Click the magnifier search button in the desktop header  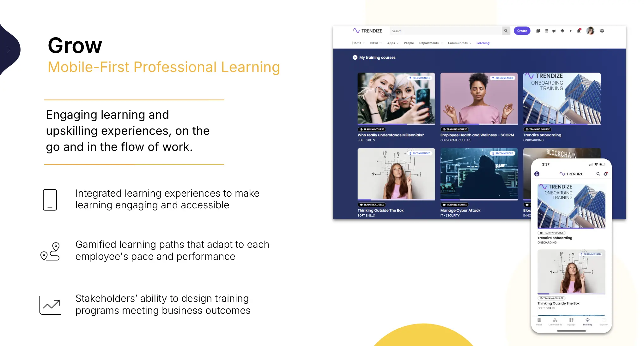[x=506, y=31]
